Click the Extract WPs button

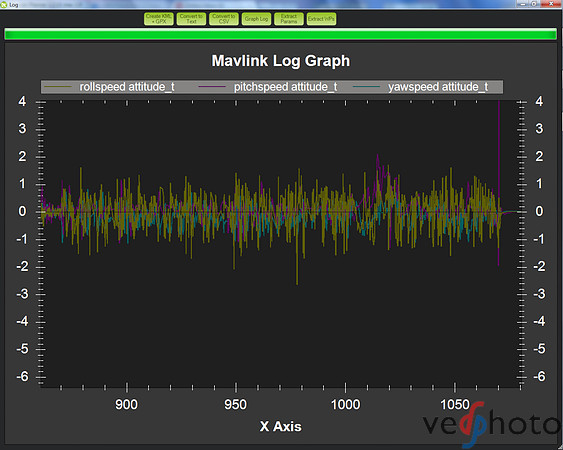[321, 19]
